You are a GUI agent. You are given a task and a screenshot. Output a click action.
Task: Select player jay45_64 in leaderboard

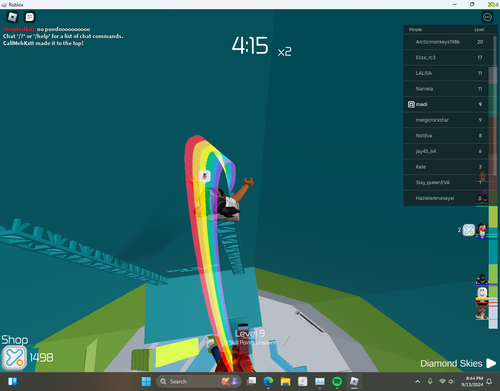tap(446, 151)
